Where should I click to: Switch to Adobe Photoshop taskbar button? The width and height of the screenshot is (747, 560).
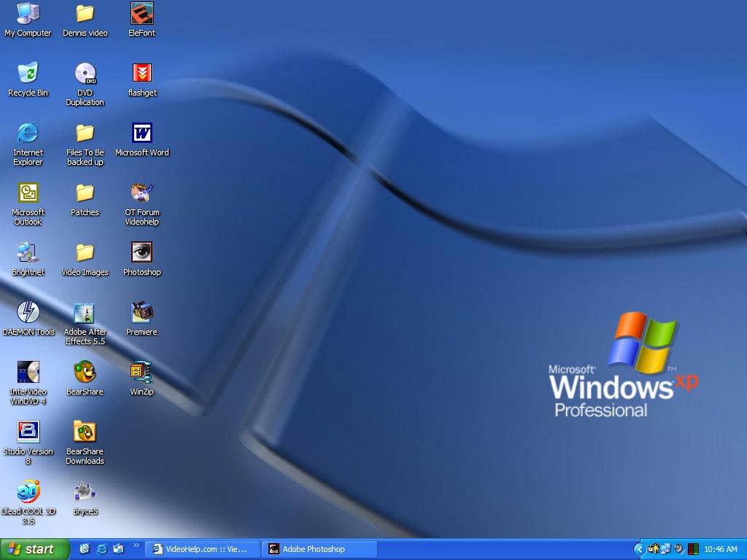pos(320,549)
